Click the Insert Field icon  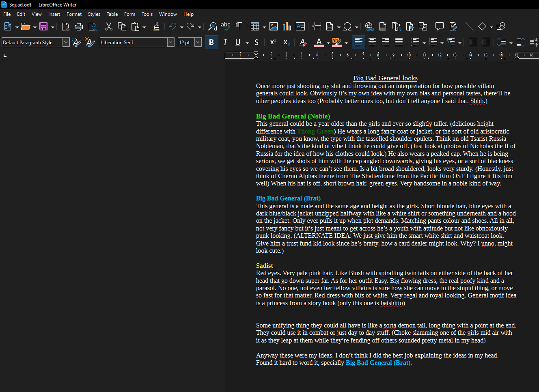330,27
